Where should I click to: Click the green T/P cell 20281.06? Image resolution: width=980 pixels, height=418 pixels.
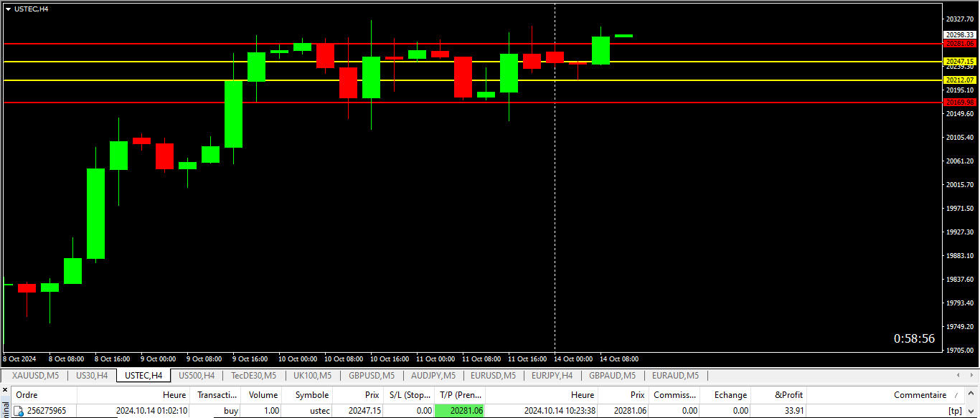point(459,411)
